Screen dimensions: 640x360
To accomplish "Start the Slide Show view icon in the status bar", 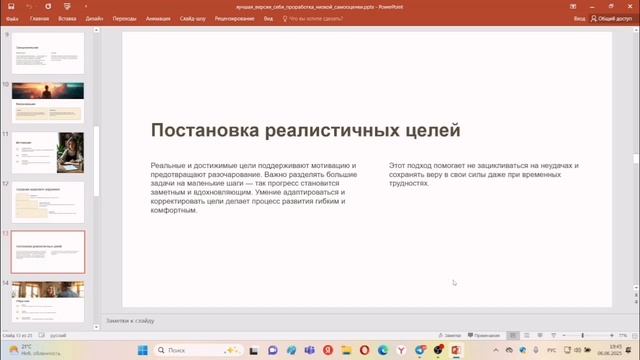I will coord(553,336).
